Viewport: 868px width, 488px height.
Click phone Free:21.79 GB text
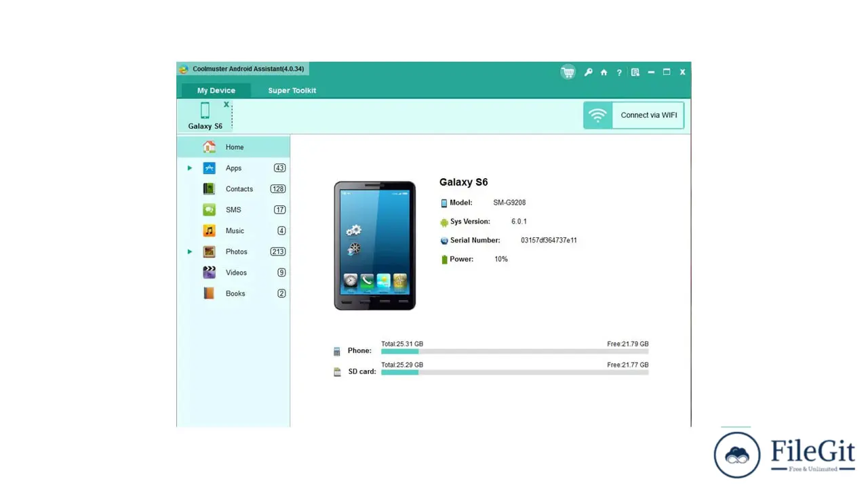coord(628,344)
